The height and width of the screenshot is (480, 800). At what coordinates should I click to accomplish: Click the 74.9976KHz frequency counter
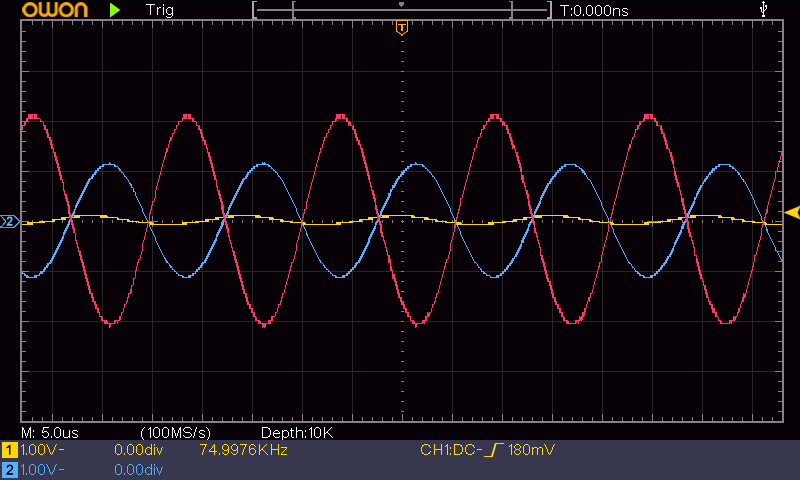(x=243, y=451)
